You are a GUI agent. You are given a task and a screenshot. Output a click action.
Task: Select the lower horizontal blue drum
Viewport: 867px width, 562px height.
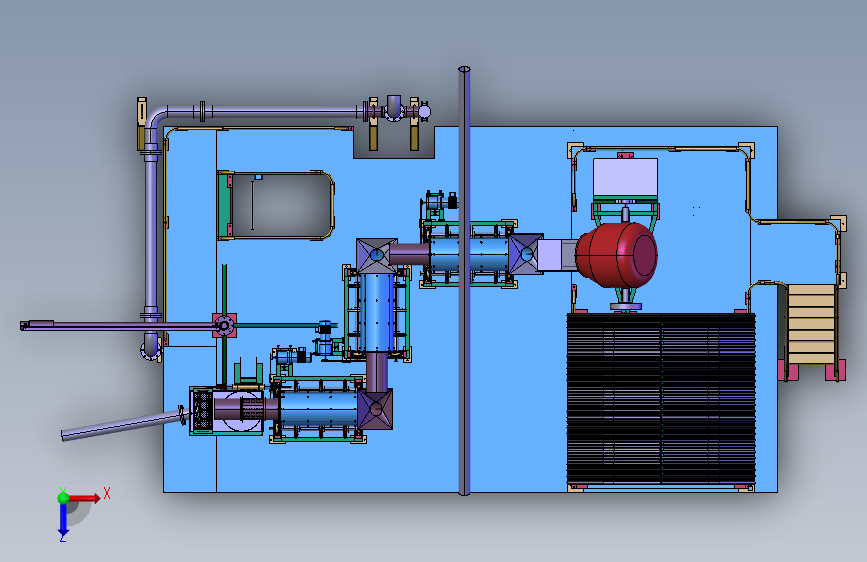click(x=319, y=409)
